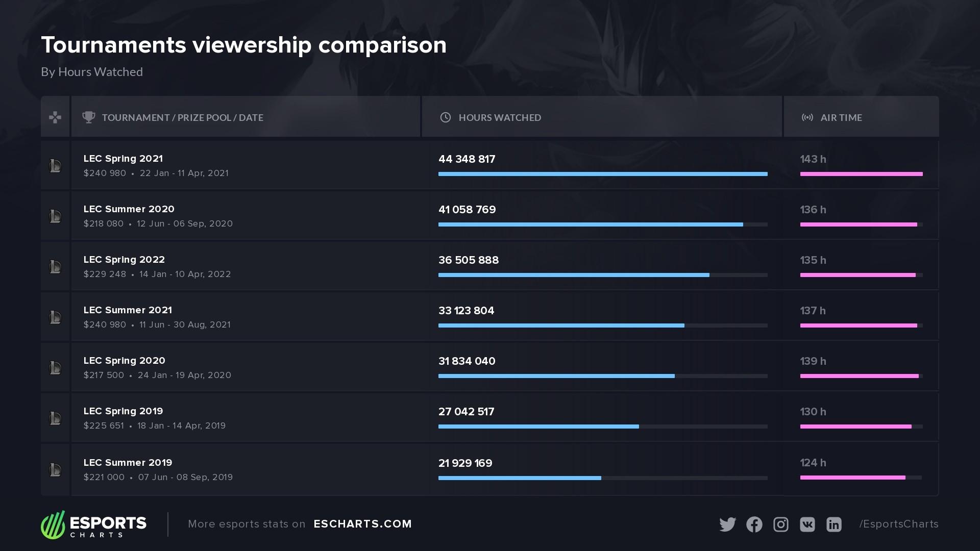
Task: Click the broadcast icon beside Air Time
Action: (x=807, y=117)
